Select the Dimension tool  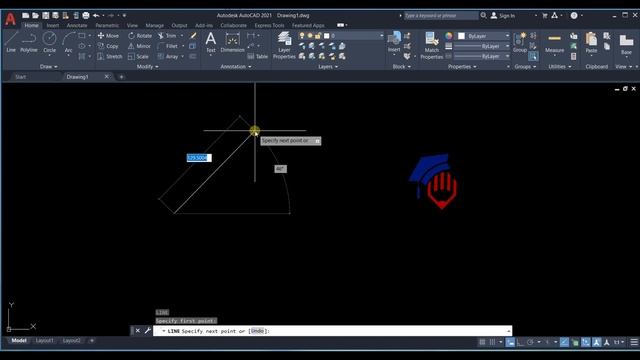click(232, 42)
